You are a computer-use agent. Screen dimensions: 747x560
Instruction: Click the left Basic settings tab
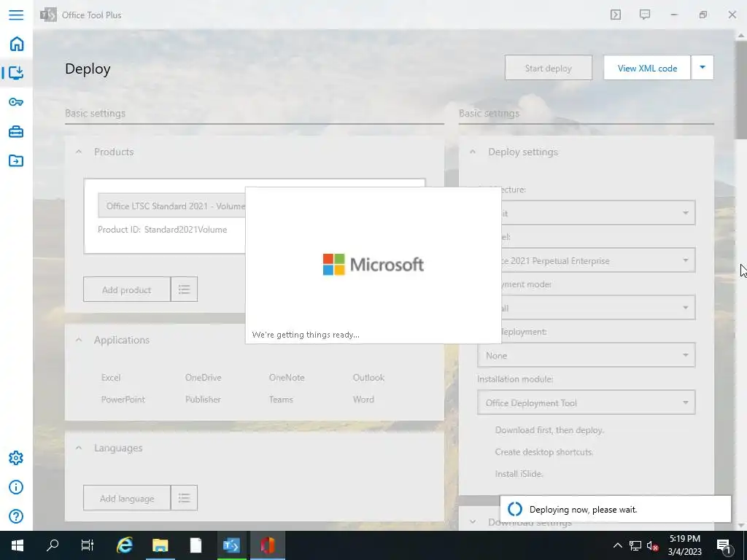pos(96,113)
